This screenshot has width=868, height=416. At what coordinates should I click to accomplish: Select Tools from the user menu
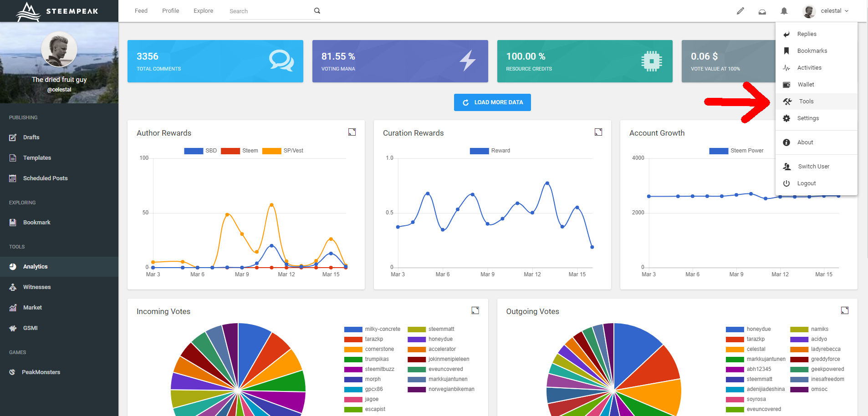pyautogui.click(x=806, y=101)
